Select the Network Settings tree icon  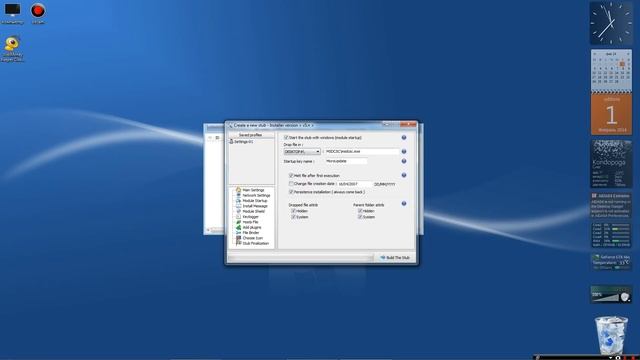[x=238, y=196]
